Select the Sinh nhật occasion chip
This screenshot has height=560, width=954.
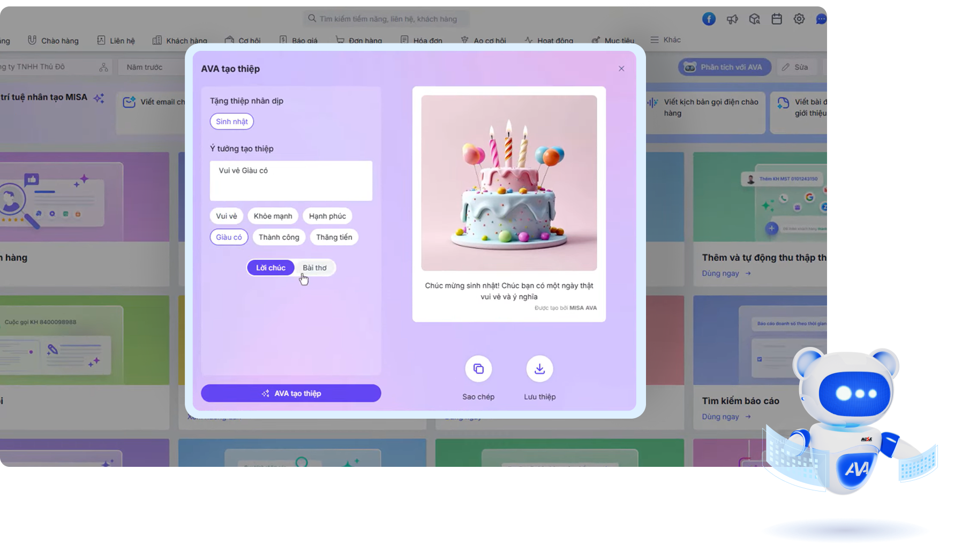point(231,122)
